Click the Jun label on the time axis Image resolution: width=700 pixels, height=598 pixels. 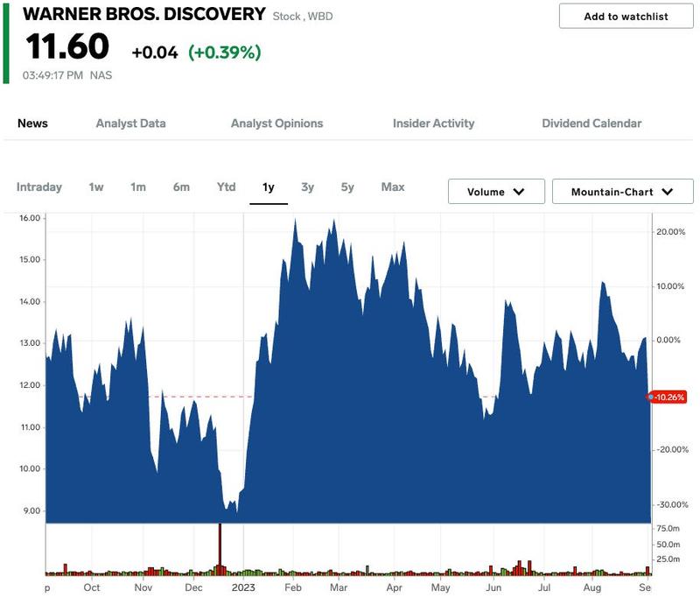coord(493,587)
